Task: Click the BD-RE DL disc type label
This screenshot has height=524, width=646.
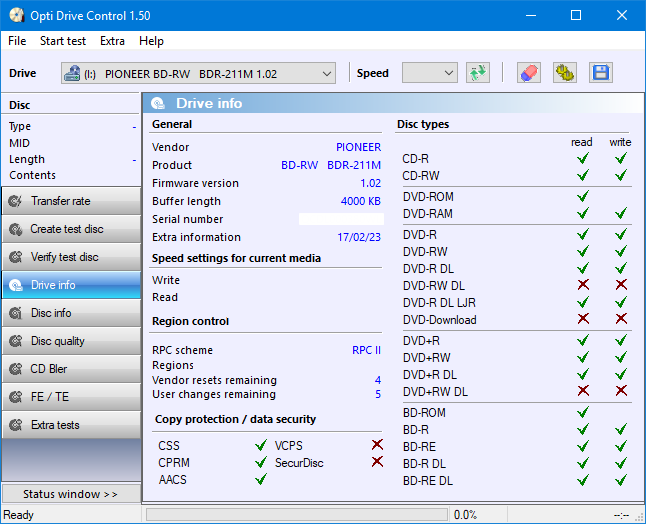Action: (428, 480)
